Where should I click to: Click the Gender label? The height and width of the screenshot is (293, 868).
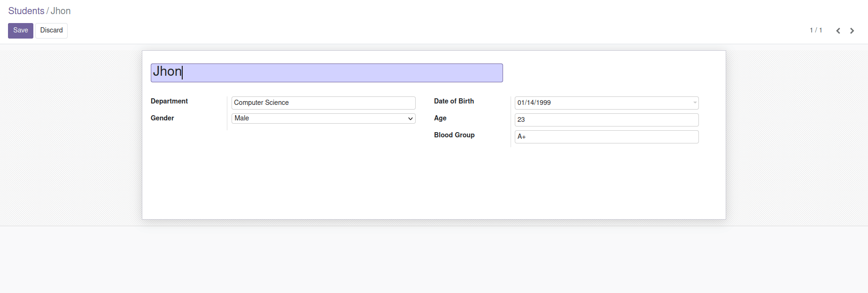(163, 118)
